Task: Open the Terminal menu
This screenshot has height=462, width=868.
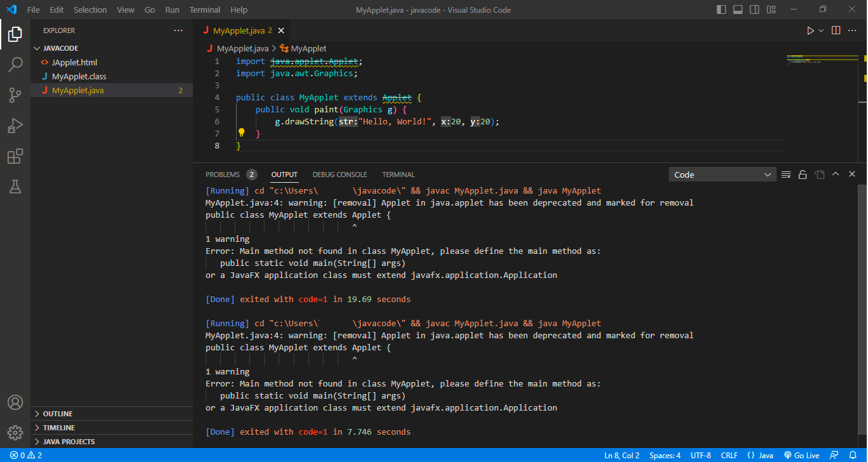Action: (x=205, y=10)
